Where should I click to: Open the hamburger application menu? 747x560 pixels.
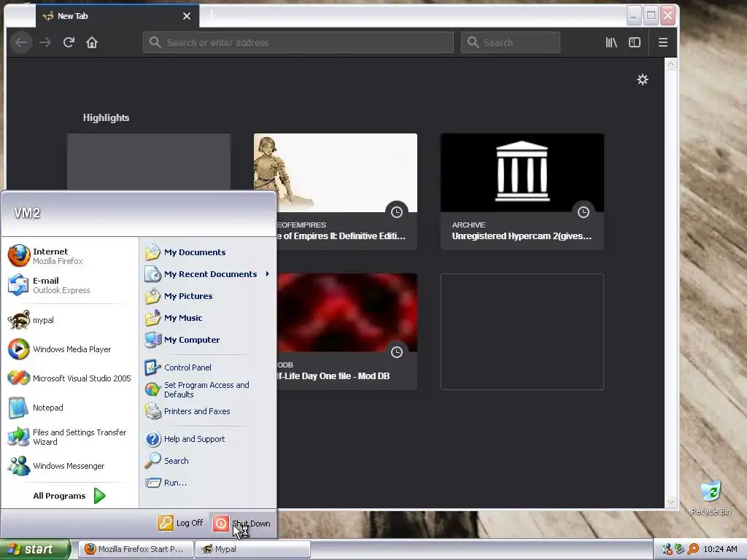pos(662,42)
